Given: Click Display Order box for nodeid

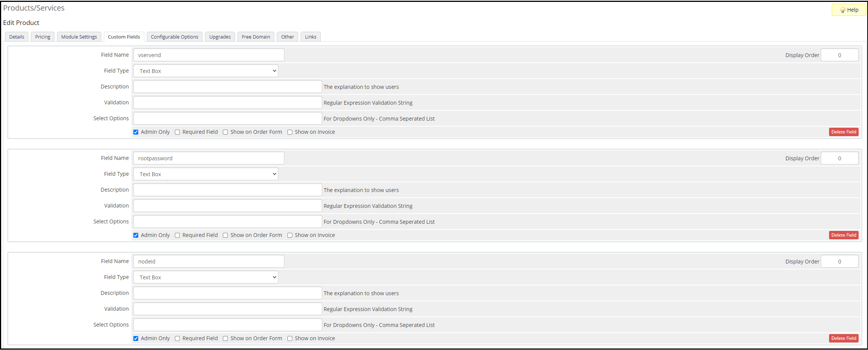Looking at the screenshot, I should coord(839,262).
